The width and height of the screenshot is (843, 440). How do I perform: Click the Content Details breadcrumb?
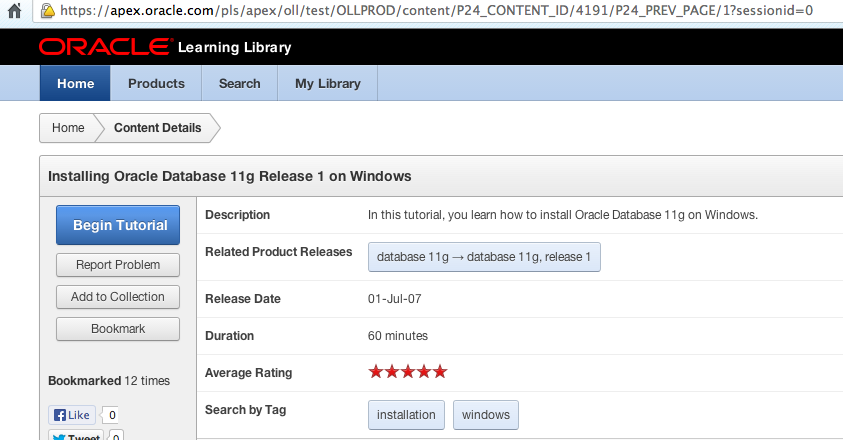[158, 128]
